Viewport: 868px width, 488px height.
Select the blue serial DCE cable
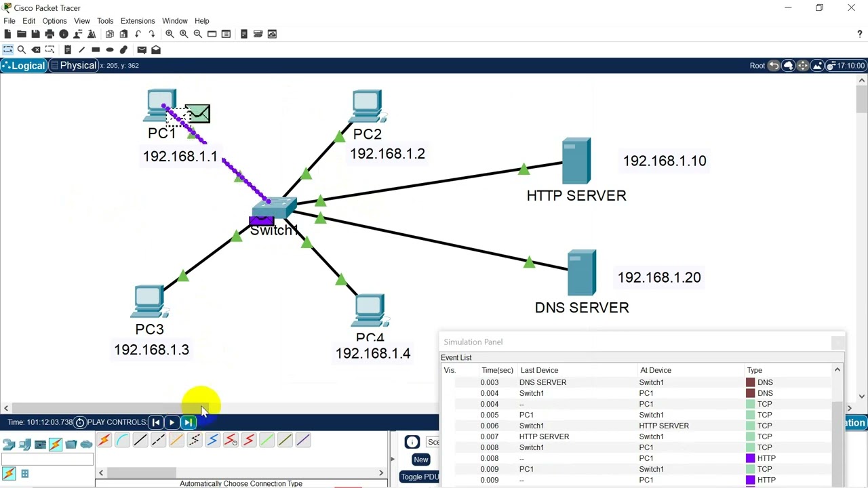pos(212,441)
